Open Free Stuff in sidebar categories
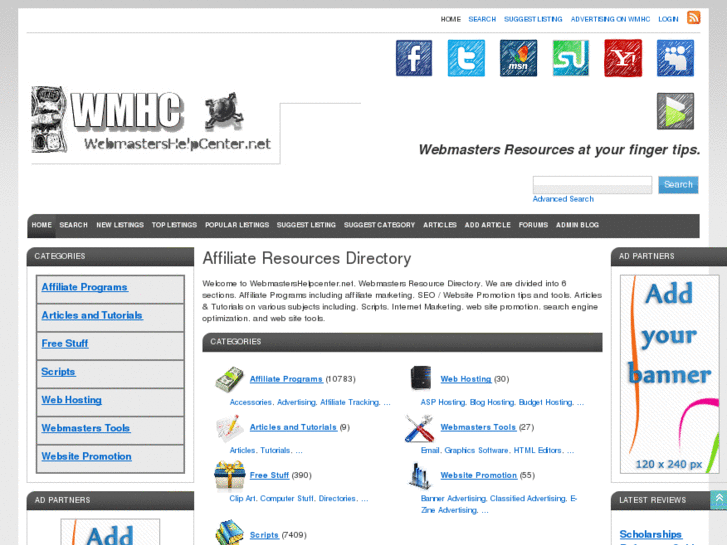 click(64, 344)
